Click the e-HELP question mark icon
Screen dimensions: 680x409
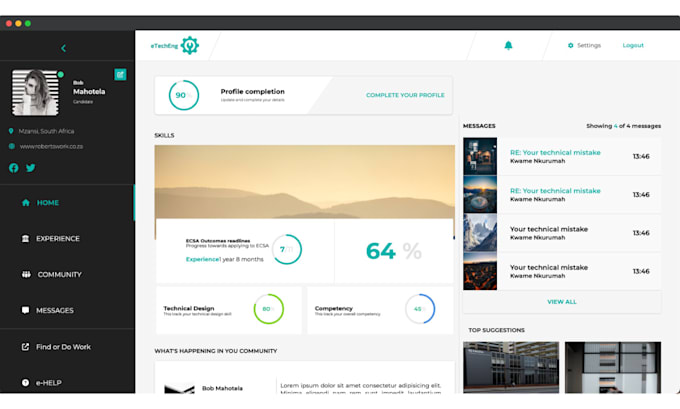tap(26, 383)
